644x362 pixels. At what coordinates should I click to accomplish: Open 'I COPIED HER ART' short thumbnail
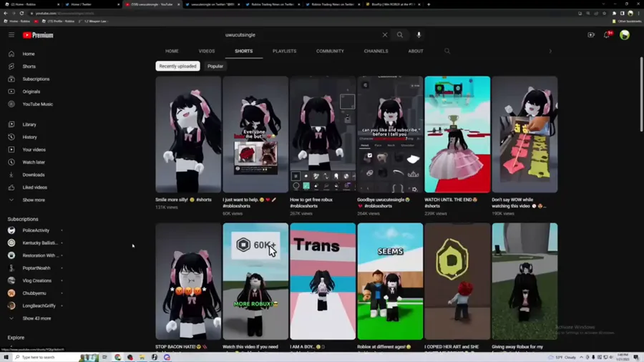pyautogui.click(x=457, y=281)
